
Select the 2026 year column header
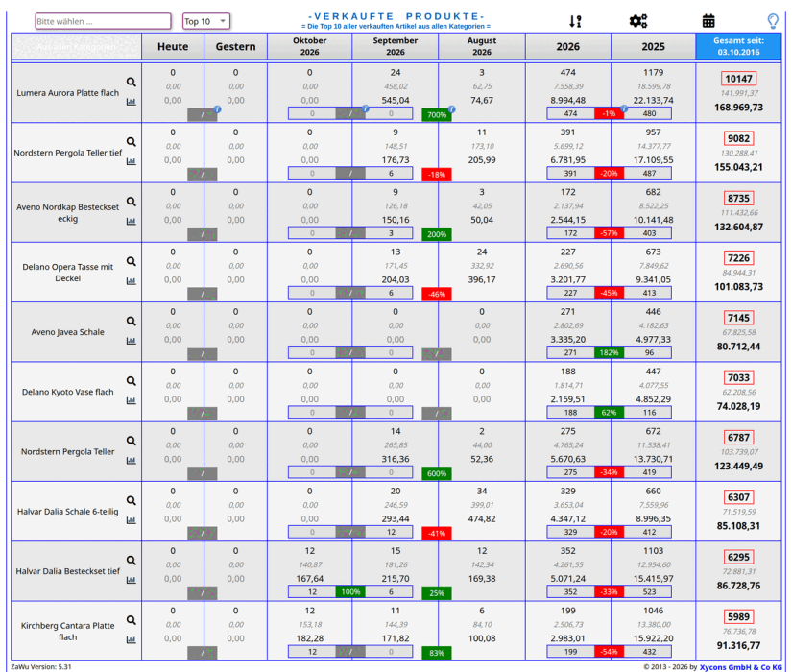[x=568, y=46]
